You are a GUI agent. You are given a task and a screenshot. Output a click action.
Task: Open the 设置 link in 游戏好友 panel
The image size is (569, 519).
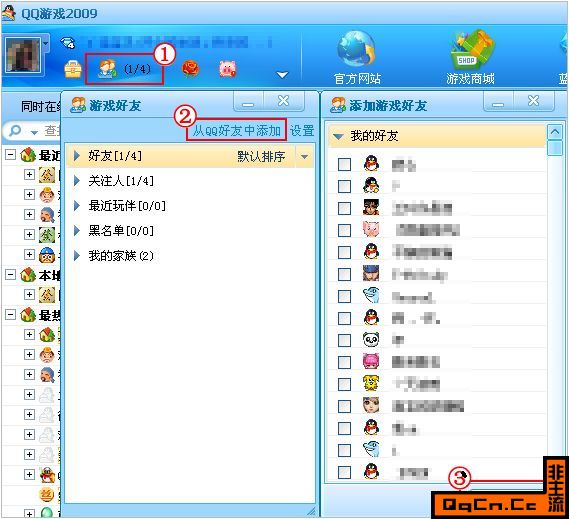point(302,130)
